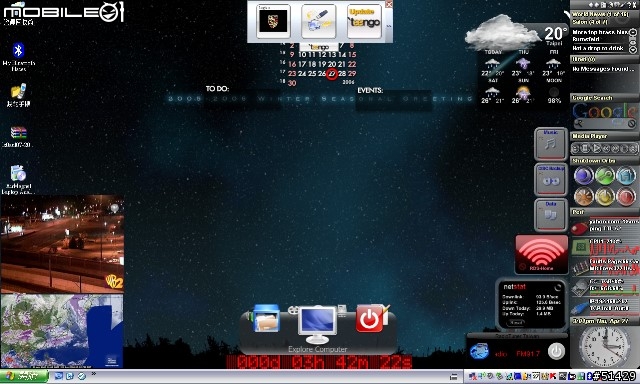
Task: Click the Google search magnifier icon
Action: pyautogui.click(x=578, y=123)
